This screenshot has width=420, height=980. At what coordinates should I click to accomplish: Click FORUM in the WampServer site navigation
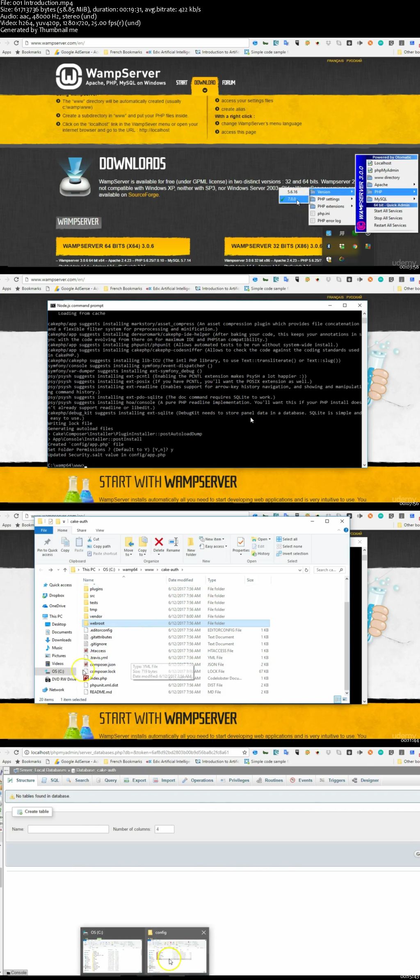(x=228, y=83)
